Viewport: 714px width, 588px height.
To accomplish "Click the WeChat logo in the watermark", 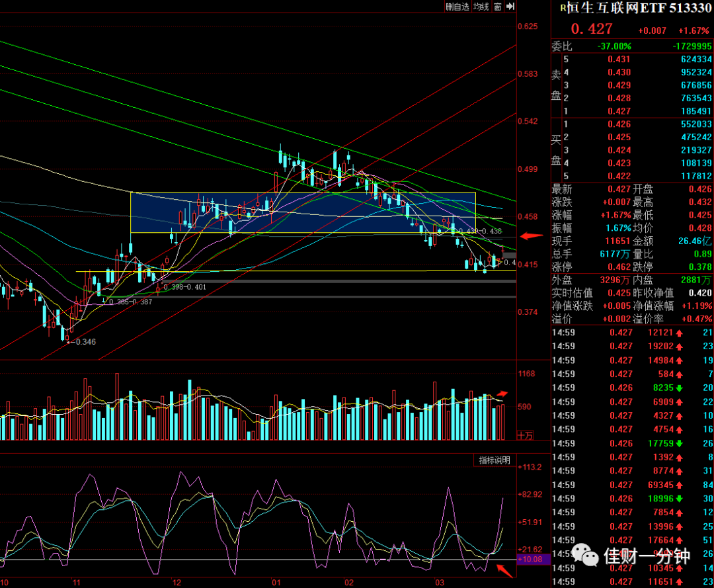I will tap(585, 555).
